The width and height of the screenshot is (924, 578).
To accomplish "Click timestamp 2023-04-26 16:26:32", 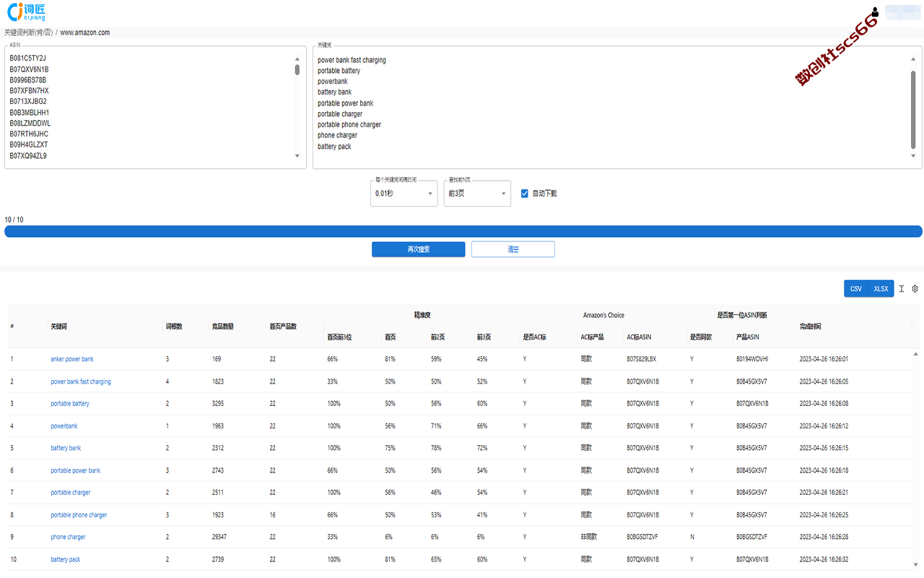I will (824, 560).
